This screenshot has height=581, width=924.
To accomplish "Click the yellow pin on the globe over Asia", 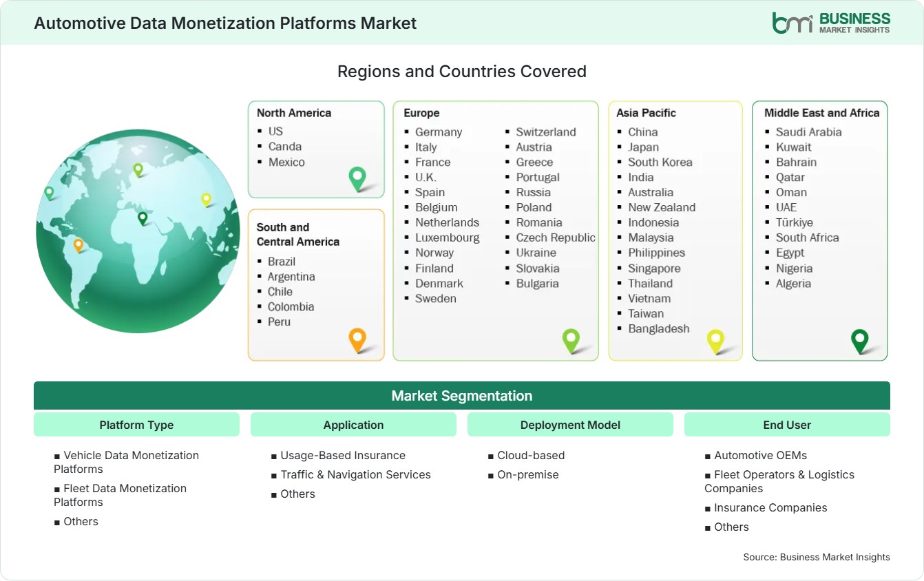I will point(206,200).
